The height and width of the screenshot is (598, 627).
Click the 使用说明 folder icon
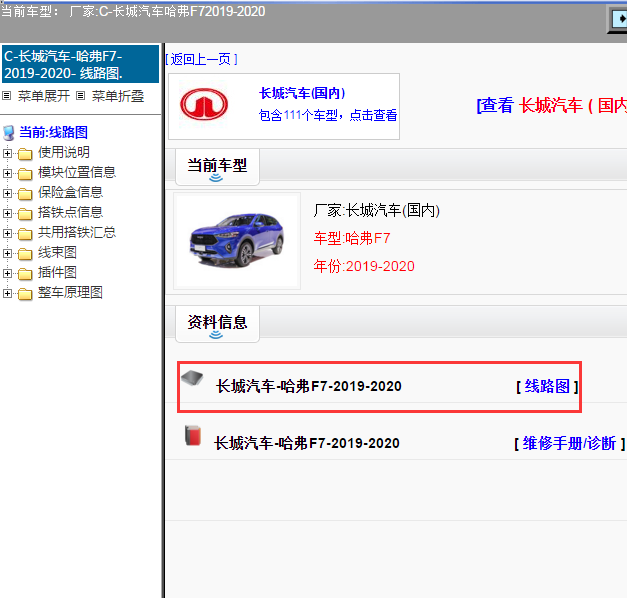tap(25, 154)
